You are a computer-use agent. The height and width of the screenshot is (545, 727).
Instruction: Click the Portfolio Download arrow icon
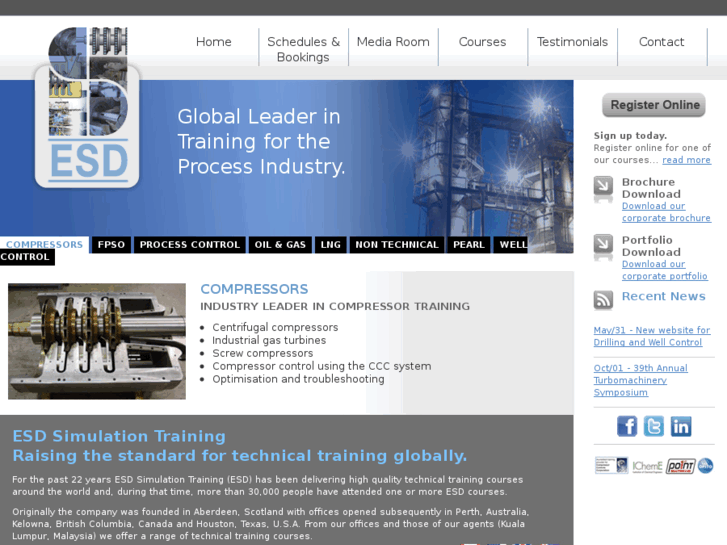pyautogui.click(x=603, y=246)
